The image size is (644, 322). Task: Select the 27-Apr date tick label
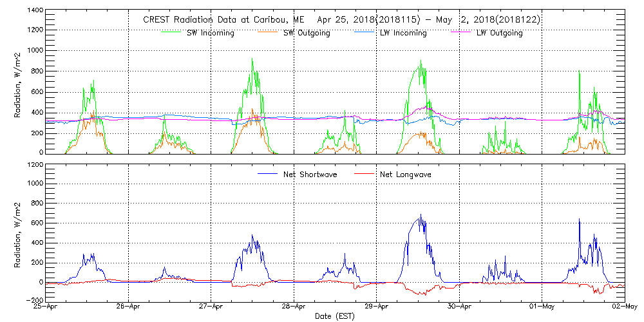[212, 307]
